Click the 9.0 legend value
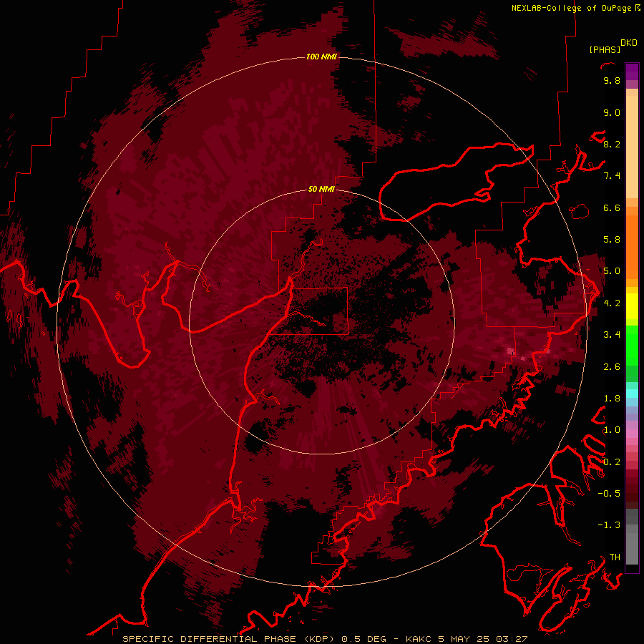644x644 pixels. click(x=612, y=112)
